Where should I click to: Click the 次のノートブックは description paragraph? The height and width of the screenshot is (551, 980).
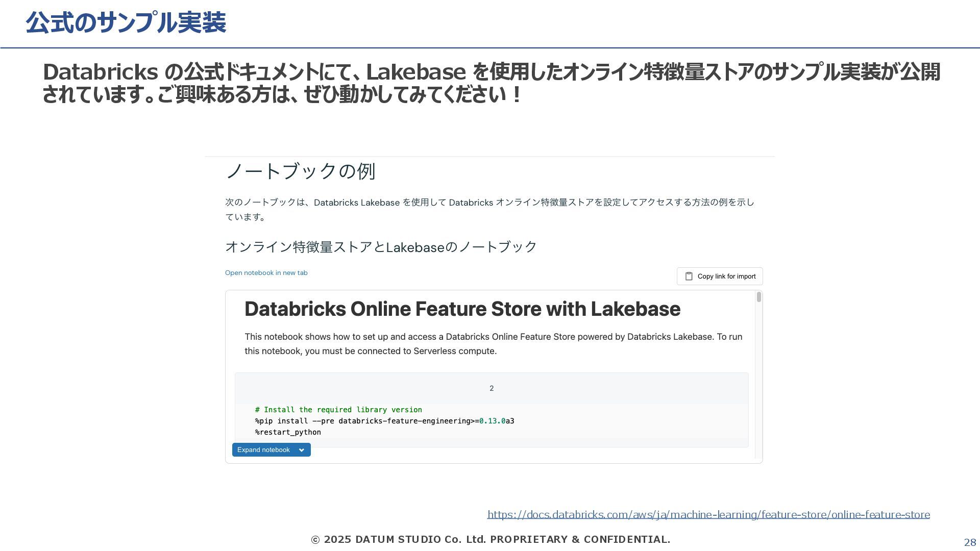489,209
